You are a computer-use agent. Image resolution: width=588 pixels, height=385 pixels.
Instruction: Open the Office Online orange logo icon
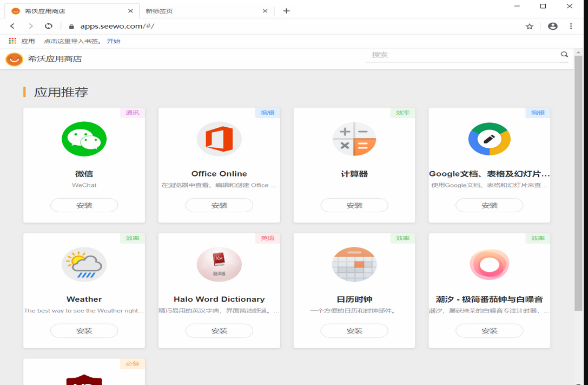tap(219, 139)
